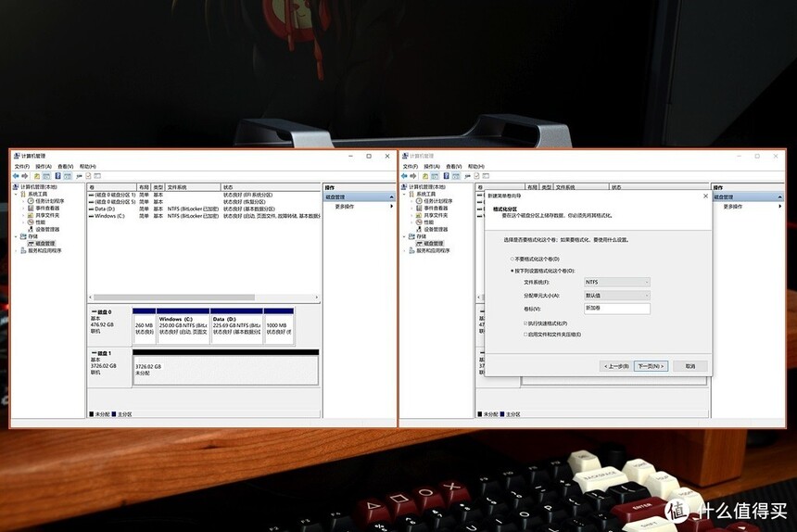
Task: Close the 新建简单卷向导 dialog
Action: point(705,196)
